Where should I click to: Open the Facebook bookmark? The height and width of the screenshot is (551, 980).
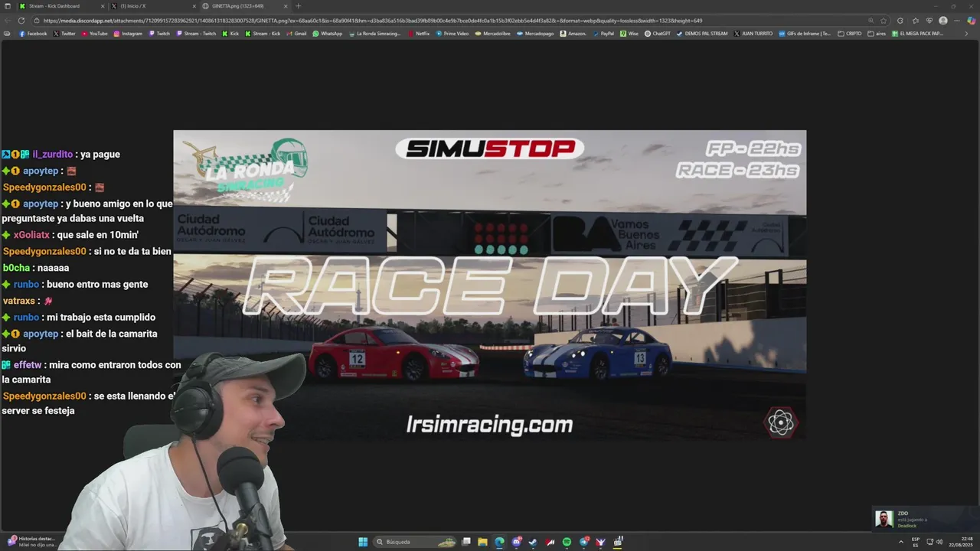pyautogui.click(x=33, y=34)
